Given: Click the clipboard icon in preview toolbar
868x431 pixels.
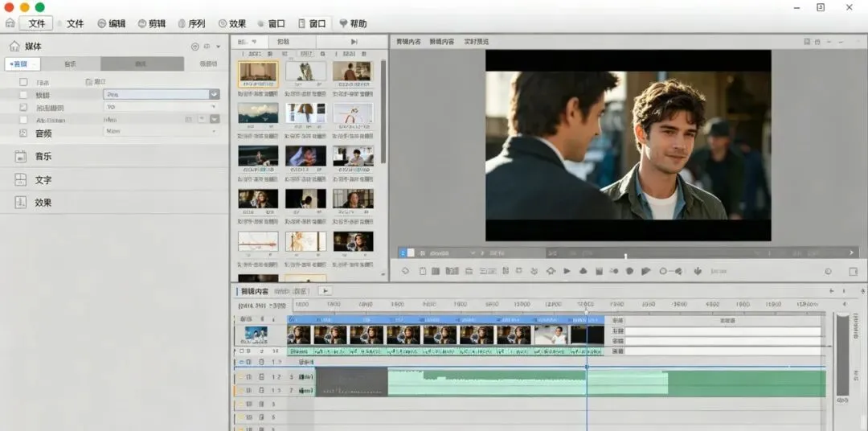Looking at the screenshot, I should tap(423, 271).
